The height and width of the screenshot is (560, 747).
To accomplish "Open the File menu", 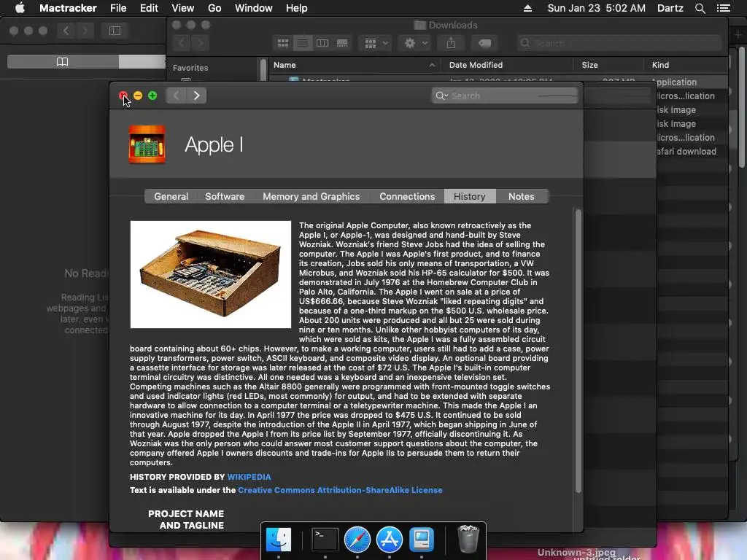I will point(118,8).
